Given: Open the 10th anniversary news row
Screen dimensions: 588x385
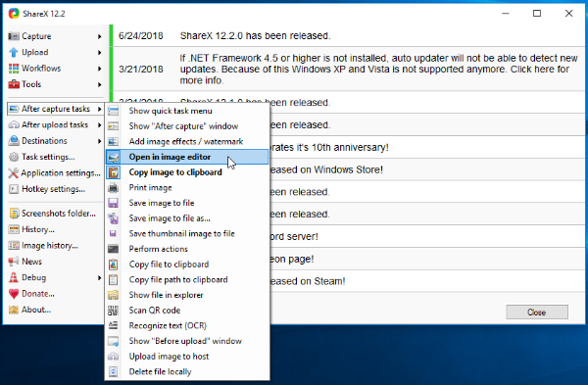Looking at the screenshot, I should click(x=427, y=147).
